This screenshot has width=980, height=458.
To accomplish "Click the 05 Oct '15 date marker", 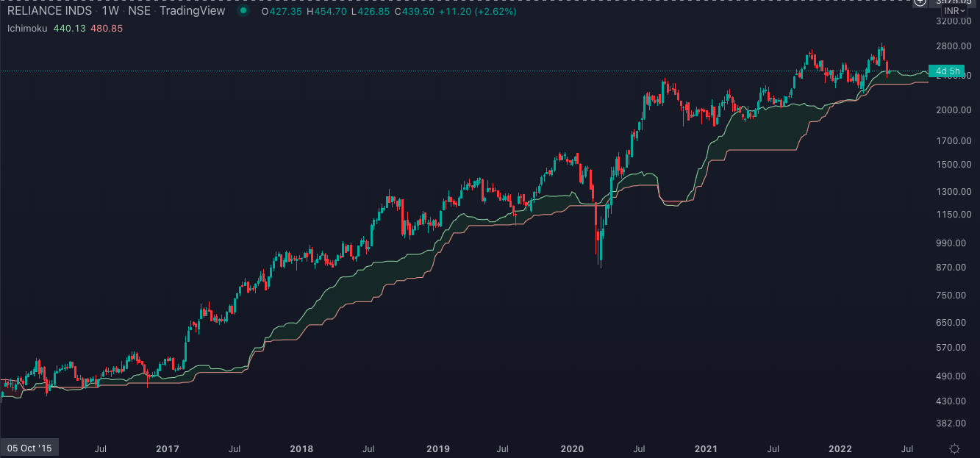I will point(29,447).
